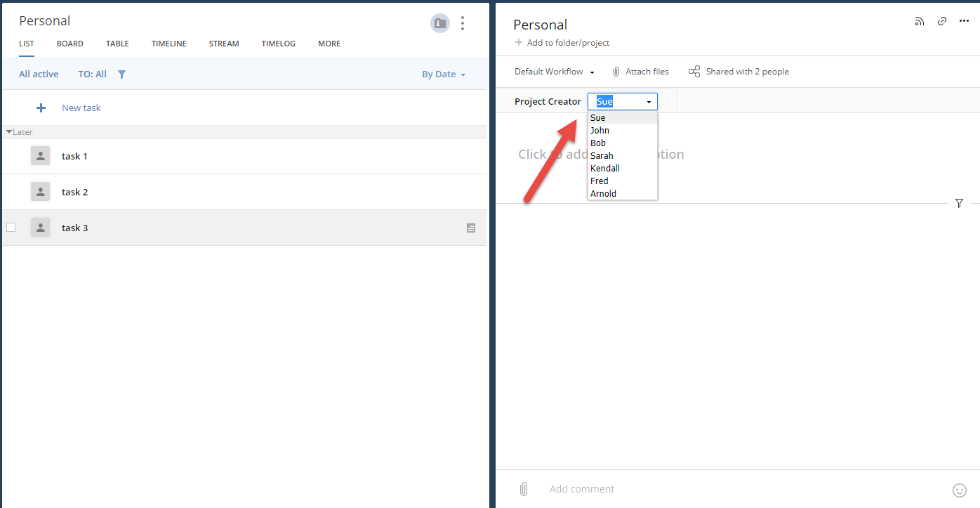The width and height of the screenshot is (980, 508).
Task: Click the plus icon for New task
Action: coord(41,108)
